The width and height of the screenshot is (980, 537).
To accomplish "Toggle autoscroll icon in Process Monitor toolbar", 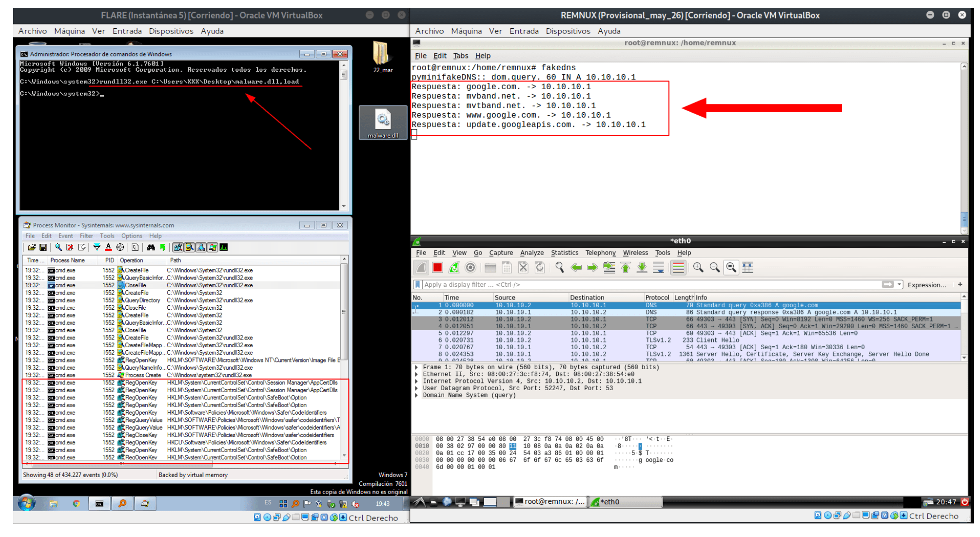I will (70, 248).
